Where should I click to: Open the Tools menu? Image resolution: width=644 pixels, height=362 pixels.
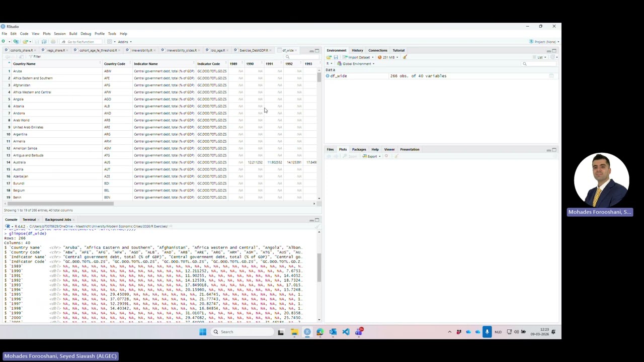pyautogui.click(x=112, y=34)
